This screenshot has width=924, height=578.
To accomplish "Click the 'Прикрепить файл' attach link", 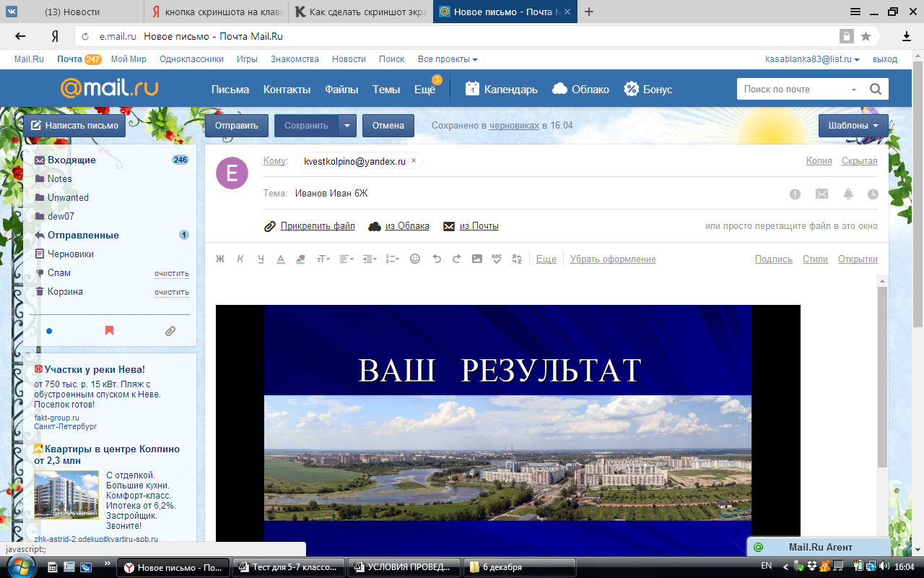I will (x=318, y=226).
